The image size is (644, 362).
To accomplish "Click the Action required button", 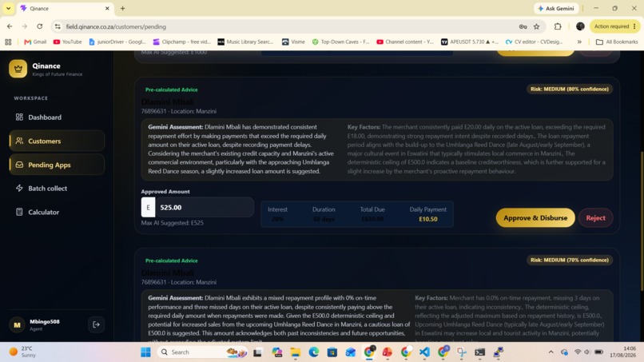I will point(614,26).
